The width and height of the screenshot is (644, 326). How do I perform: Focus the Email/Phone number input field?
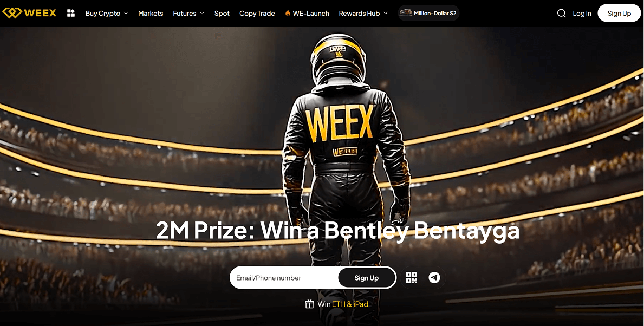284,278
